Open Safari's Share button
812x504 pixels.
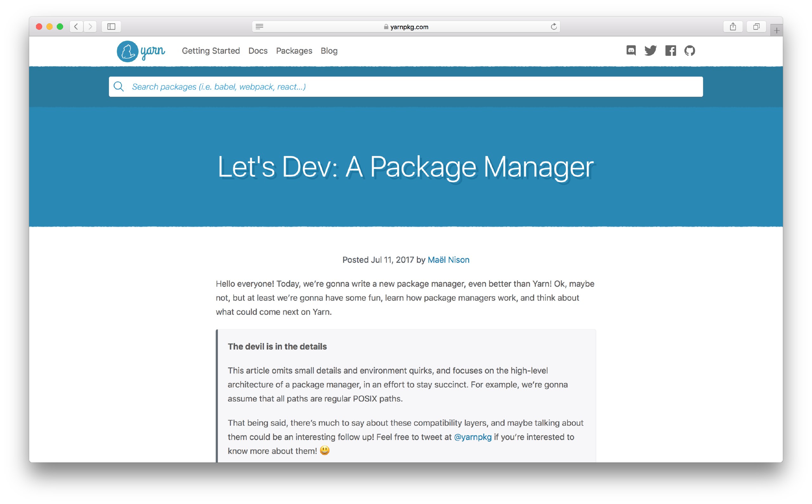pos(733,27)
